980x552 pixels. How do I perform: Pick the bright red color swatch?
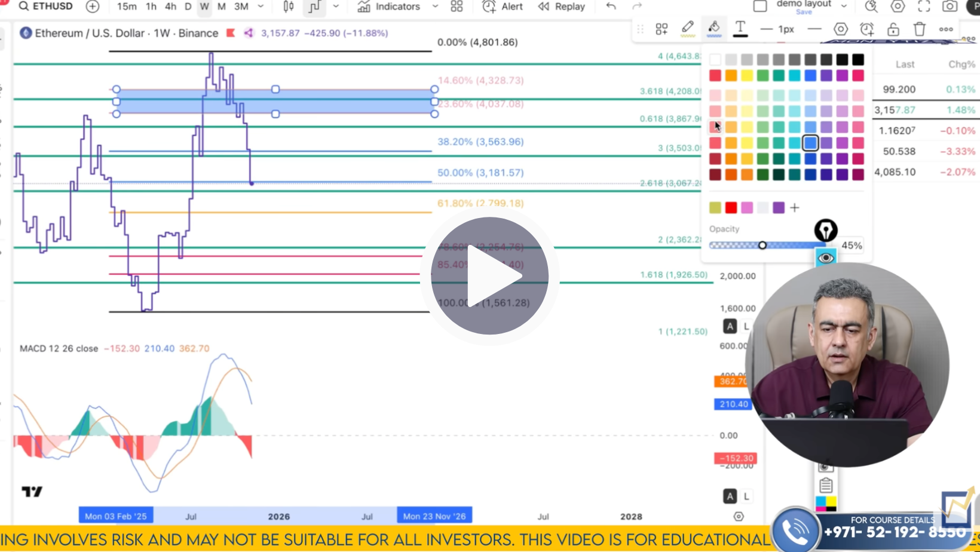(x=715, y=75)
